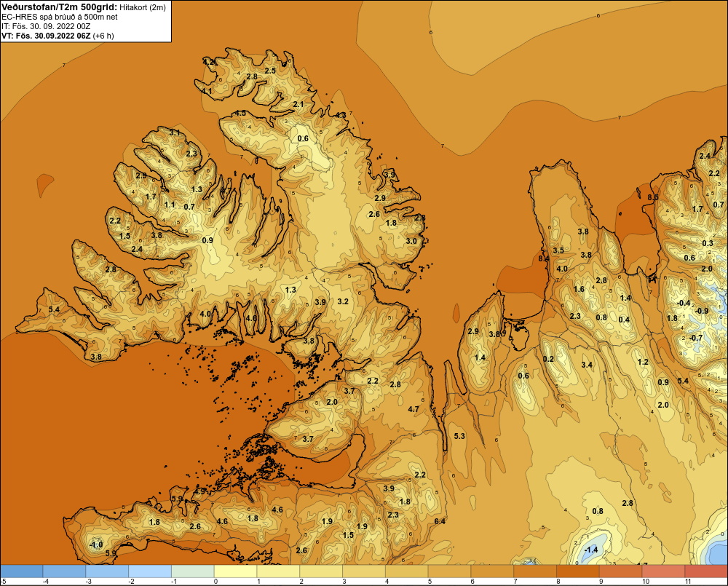The width and height of the screenshot is (728, 586).
Task: Click the 'Veðurstofan/T2m 500grid' title text
Action: (x=60, y=7)
